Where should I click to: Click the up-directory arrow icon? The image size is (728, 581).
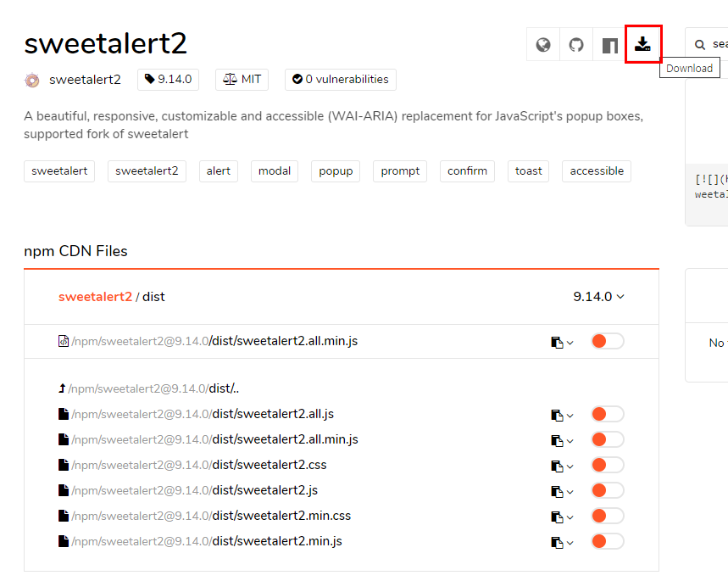[62, 388]
